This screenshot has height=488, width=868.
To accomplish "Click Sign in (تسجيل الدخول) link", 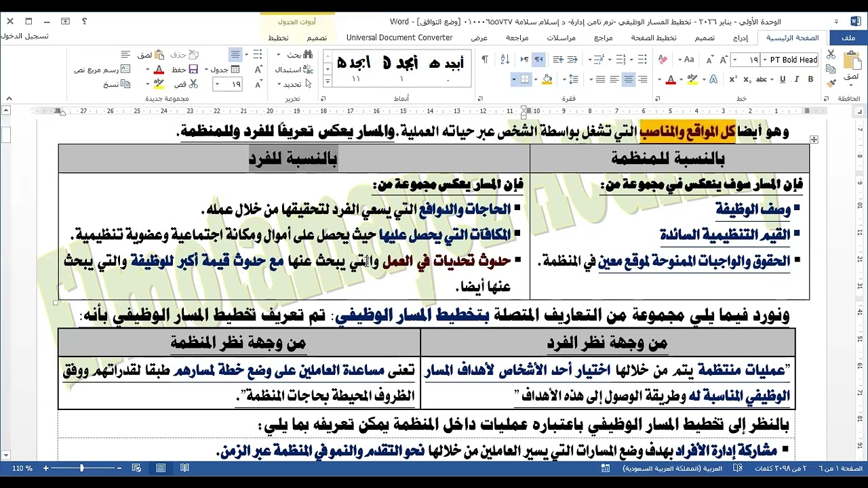I will pos(24,36).
